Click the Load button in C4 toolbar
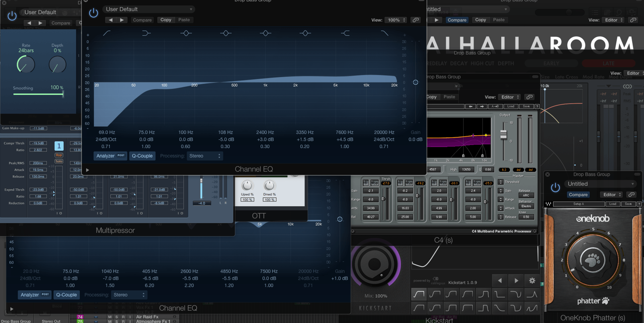This screenshot has height=323, width=644. [511, 106]
